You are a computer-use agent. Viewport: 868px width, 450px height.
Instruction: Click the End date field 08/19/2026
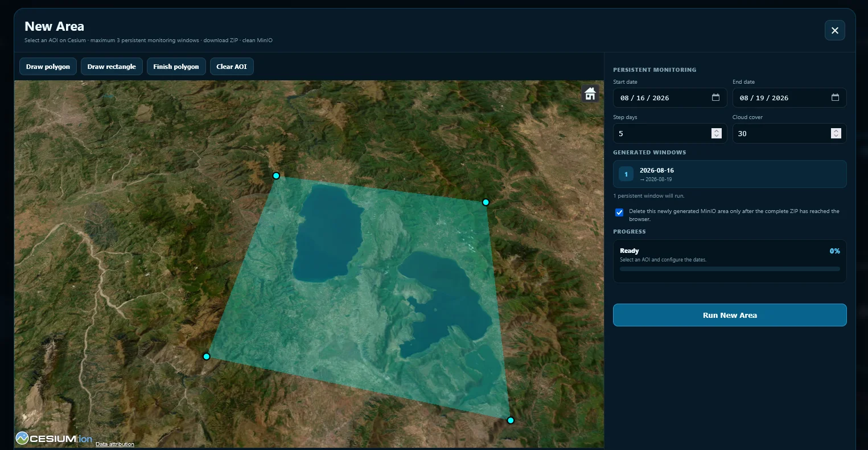tap(789, 97)
